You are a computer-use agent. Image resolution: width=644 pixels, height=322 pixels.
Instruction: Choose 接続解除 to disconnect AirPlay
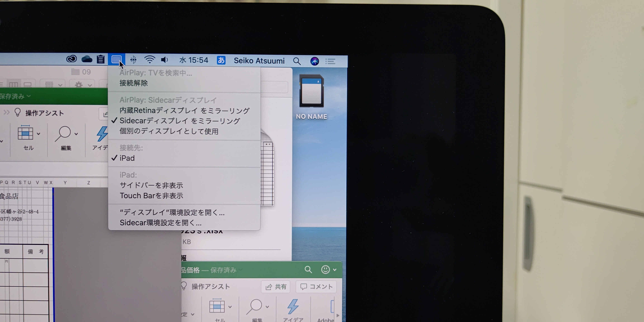[x=133, y=83]
